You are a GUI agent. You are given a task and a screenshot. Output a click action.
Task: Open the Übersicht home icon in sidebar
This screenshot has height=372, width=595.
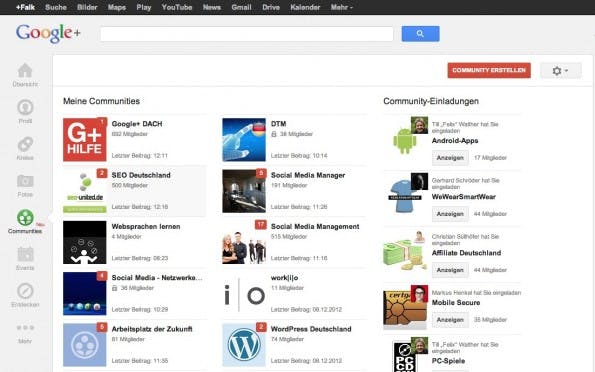pyautogui.click(x=25, y=71)
